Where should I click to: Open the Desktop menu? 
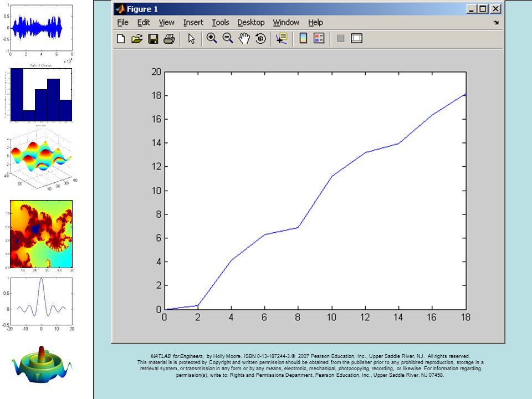click(250, 22)
